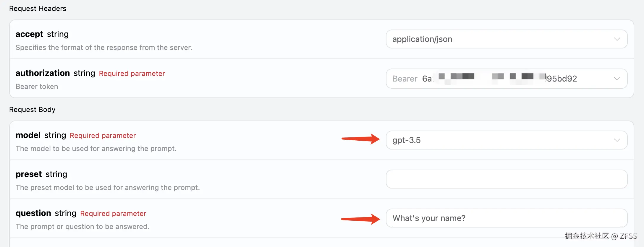Viewport: 644px width, 247px height.
Task: Click the bold "accept" parameter name
Action: pos(29,34)
